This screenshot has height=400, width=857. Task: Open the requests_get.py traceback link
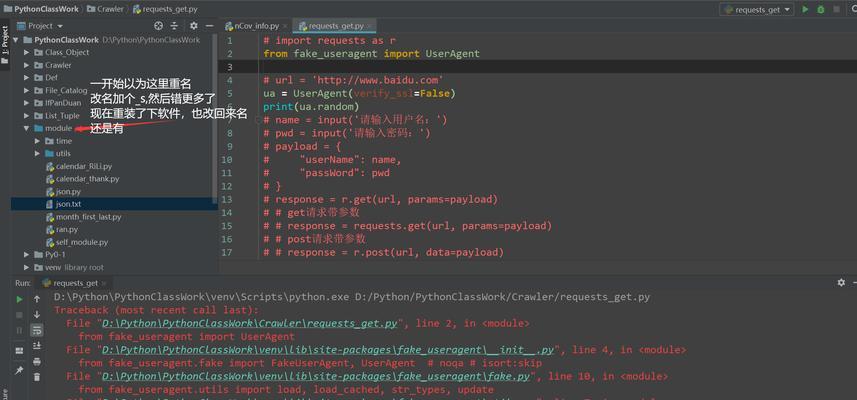click(x=249, y=323)
